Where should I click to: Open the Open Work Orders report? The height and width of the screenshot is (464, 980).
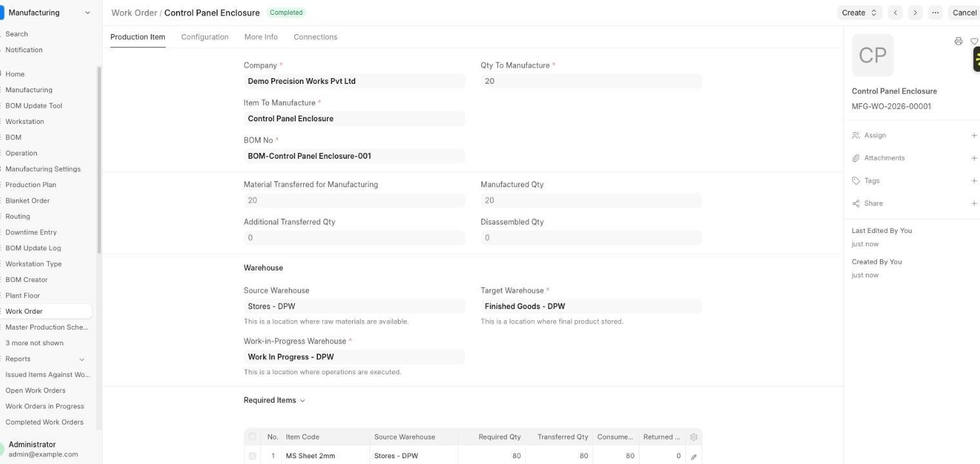(x=35, y=390)
